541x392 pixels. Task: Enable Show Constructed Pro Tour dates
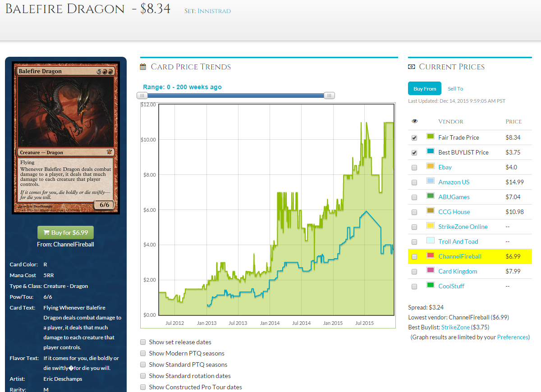(x=143, y=387)
